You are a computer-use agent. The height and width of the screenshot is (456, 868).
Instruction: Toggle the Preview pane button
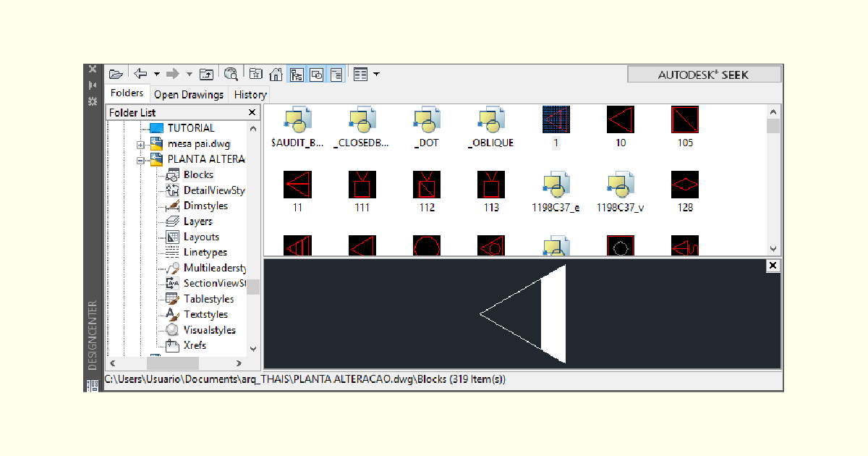coord(316,74)
